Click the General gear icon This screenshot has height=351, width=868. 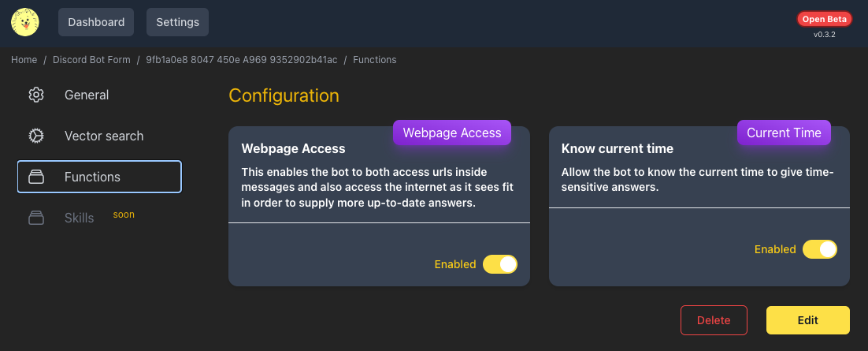(x=36, y=95)
